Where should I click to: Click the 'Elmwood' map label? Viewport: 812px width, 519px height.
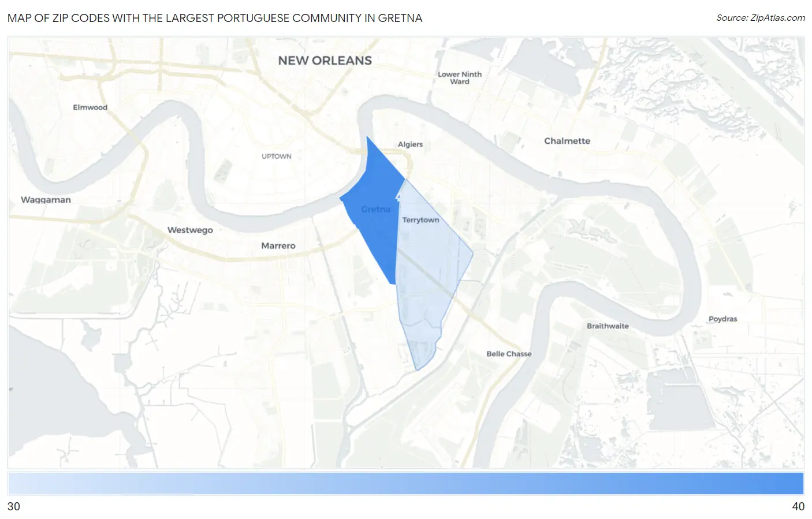[x=90, y=107]
